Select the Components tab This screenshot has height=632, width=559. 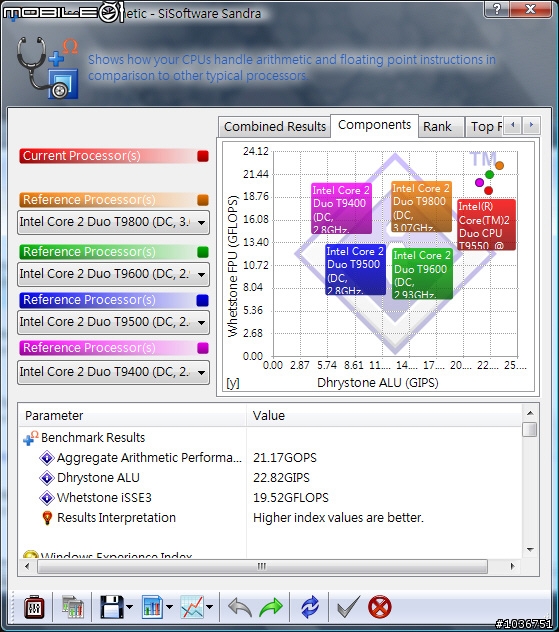pyautogui.click(x=374, y=125)
